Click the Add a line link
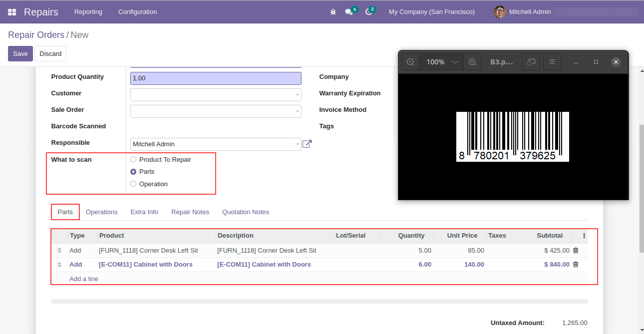 [x=84, y=279]
